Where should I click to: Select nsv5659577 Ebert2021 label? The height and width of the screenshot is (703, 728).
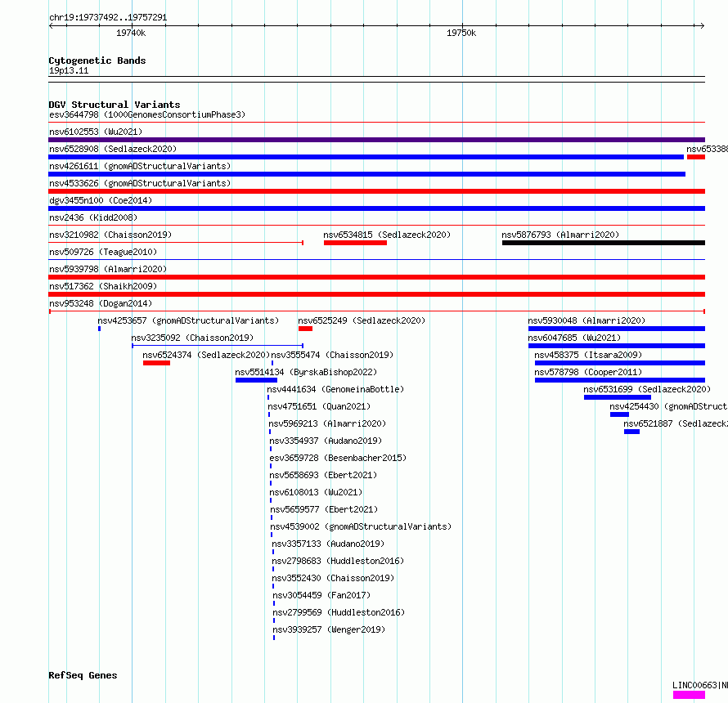click(x=324, y=509)
